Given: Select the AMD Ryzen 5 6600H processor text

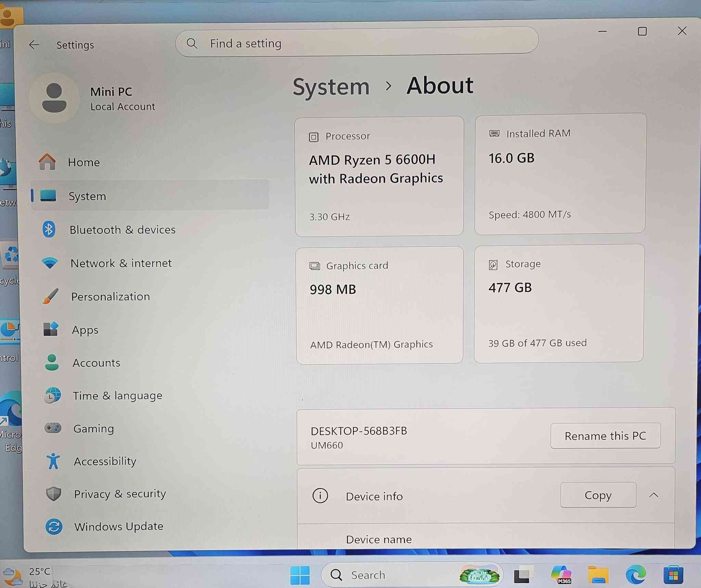Looking at the screenshot, I should point(376,169).
